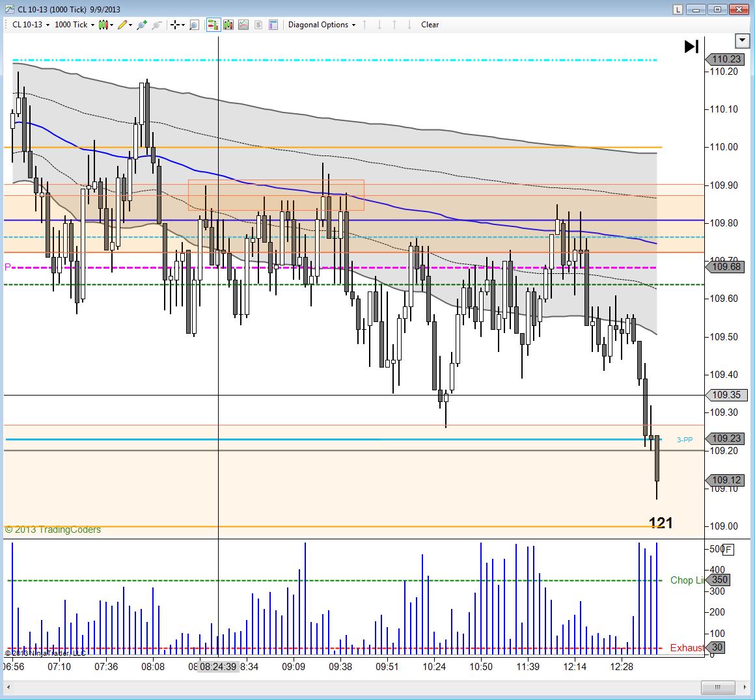Click the 30 Exhaust value marker

(x=717, y=647)
